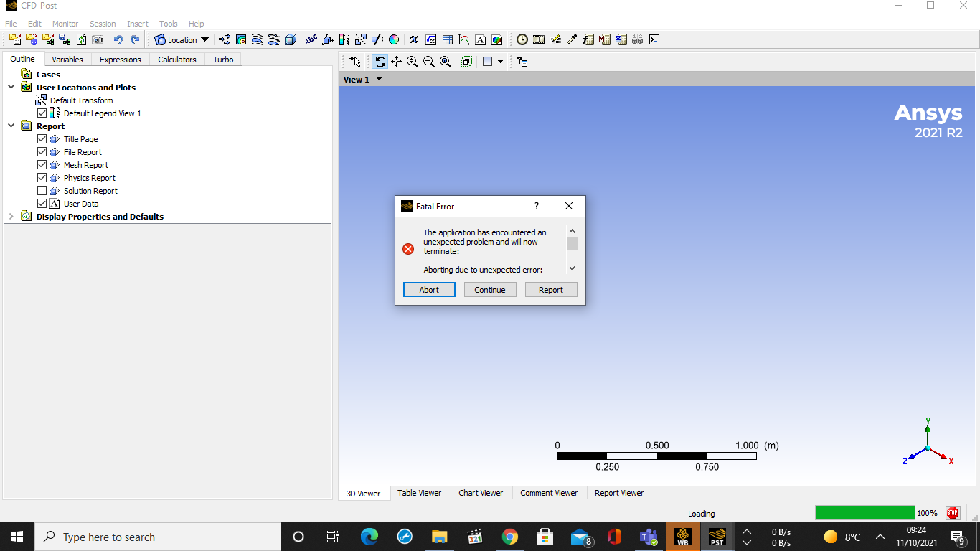Open the File menu

point(11,24)
